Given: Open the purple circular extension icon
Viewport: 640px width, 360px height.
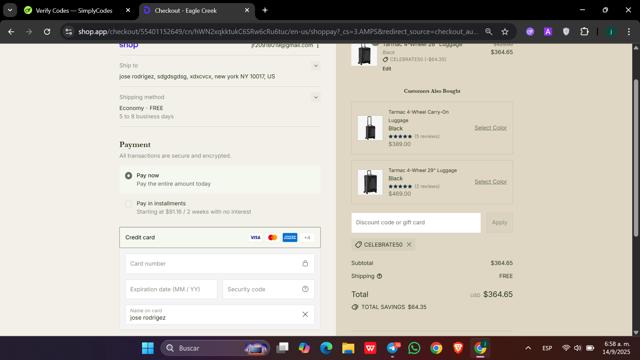Looking at the screenshot, I should coord(530,31).
